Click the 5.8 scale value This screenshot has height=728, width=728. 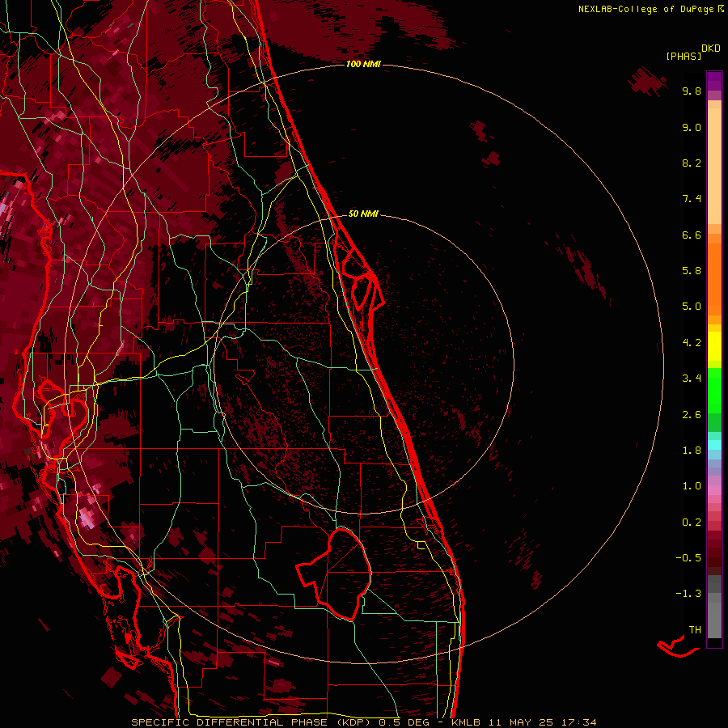click(x=692, y=271)
